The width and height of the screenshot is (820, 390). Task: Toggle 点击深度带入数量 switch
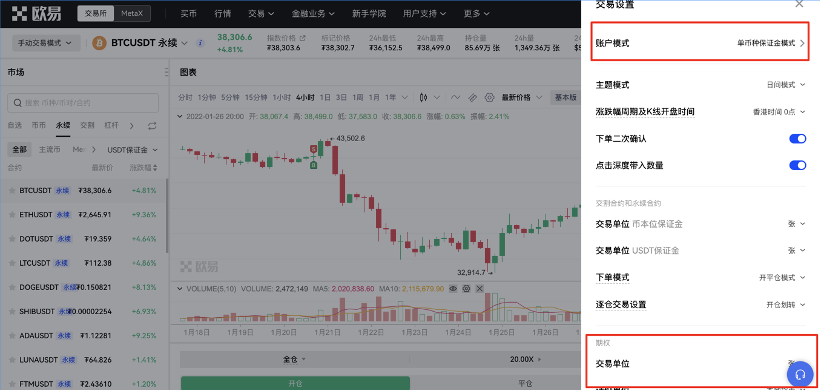click(x=798, y=165)
